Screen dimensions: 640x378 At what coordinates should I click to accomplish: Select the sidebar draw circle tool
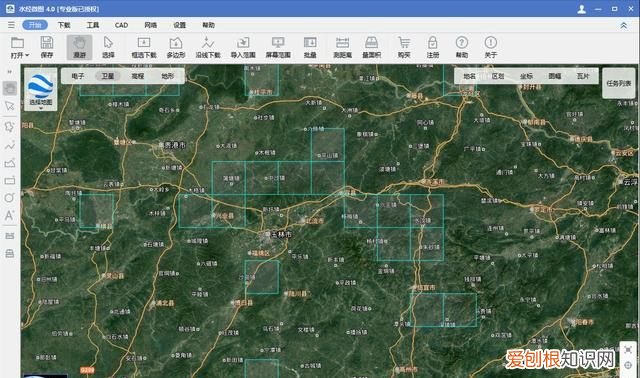10,198
